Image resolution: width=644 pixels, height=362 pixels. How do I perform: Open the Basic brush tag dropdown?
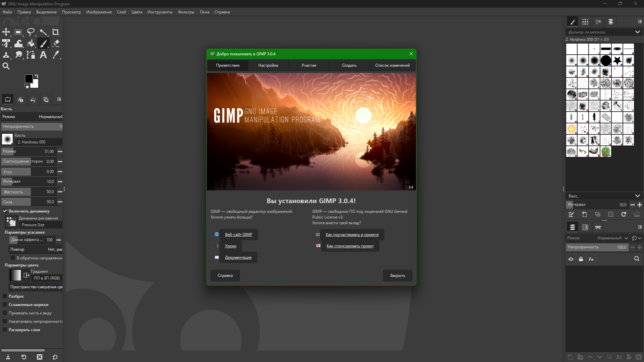click(637, 196)
